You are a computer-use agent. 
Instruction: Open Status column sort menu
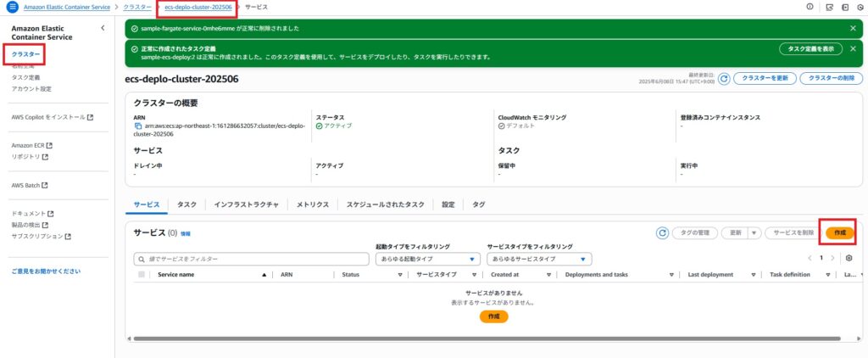coord(400,275)
